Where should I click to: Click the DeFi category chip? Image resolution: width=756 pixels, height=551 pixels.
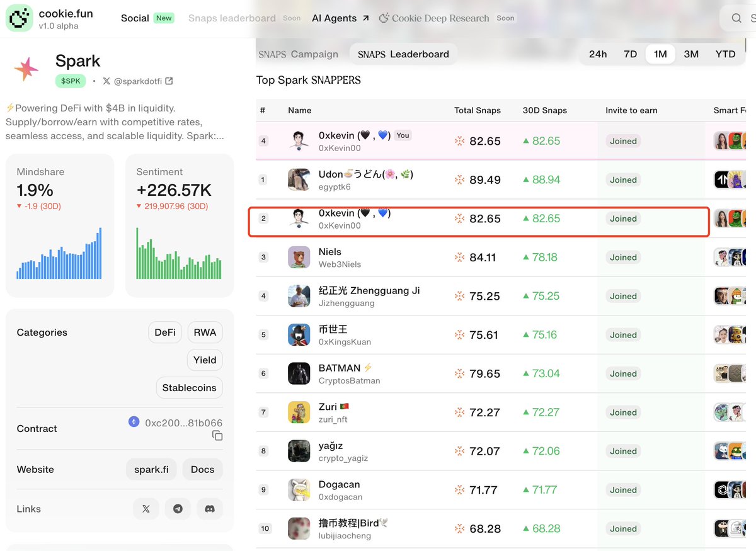point(165,332)
